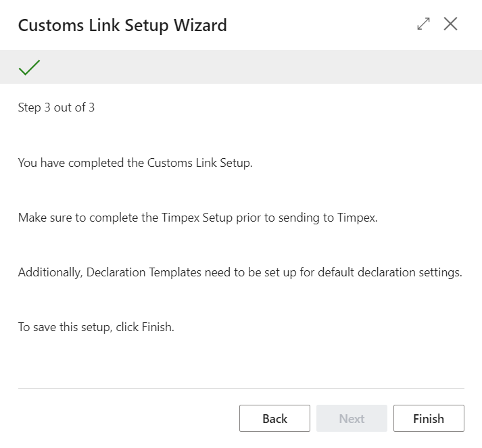This screenshot has width=482, height=448.
Task: Click the 'Step 3 out of 3' label
Action: tap(56, 107)
